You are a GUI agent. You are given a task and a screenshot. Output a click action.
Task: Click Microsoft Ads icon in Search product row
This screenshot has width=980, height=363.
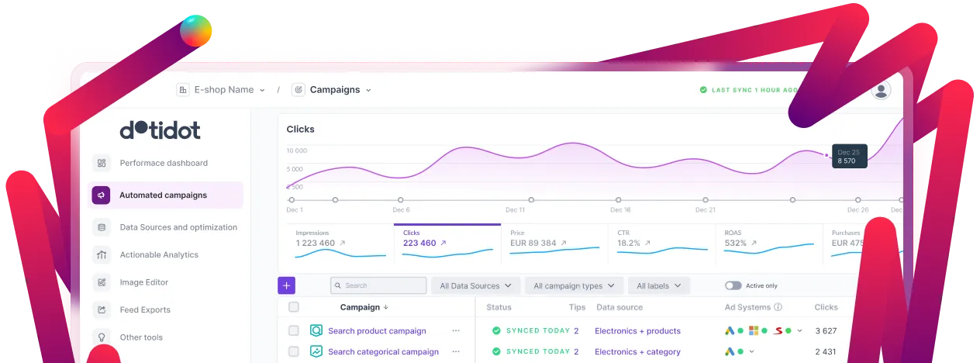754,330
